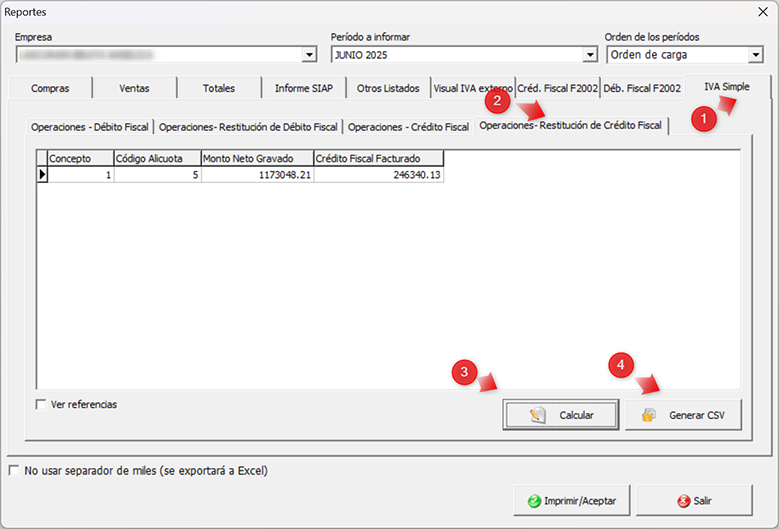779x529 pixels.
Task: Enable the Ver referencias checkbox
Action: (41, 405)
